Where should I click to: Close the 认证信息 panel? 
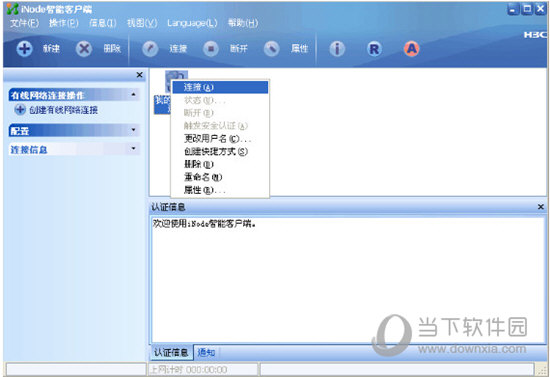pyautogui.click(x=541, y=207)
